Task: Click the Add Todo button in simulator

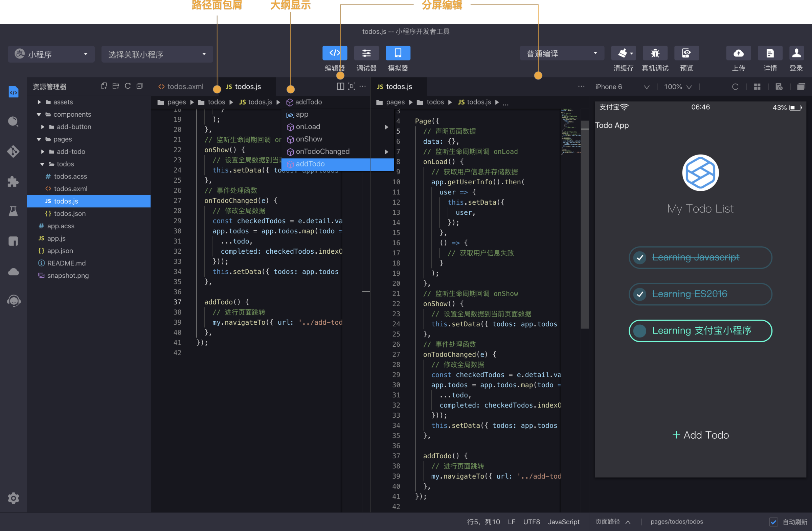Action: [x=700, y=435]
